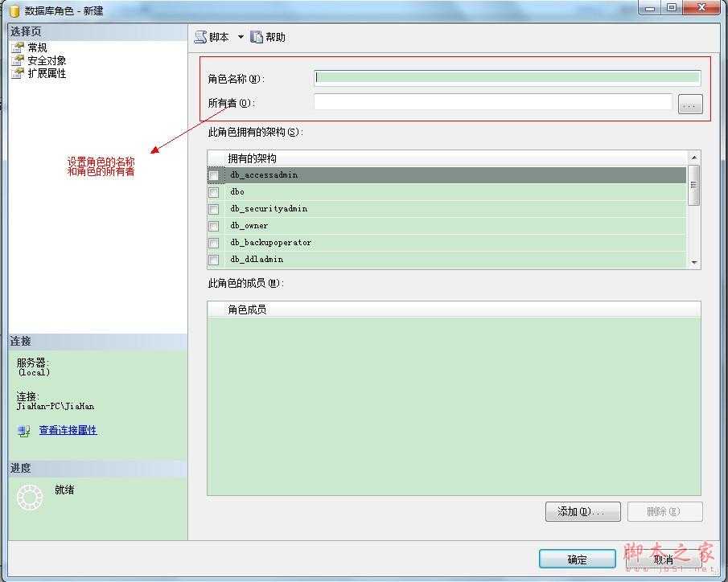Click the database icon in the title bar
Viewport: 728px width, 582px height.
coord(14,10)
